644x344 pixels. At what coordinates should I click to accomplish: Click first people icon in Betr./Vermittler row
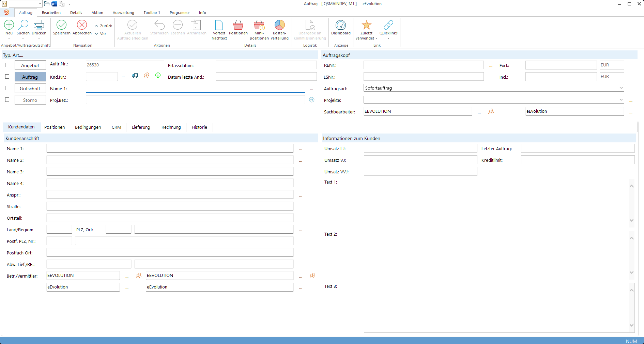[x=139, y=276]
